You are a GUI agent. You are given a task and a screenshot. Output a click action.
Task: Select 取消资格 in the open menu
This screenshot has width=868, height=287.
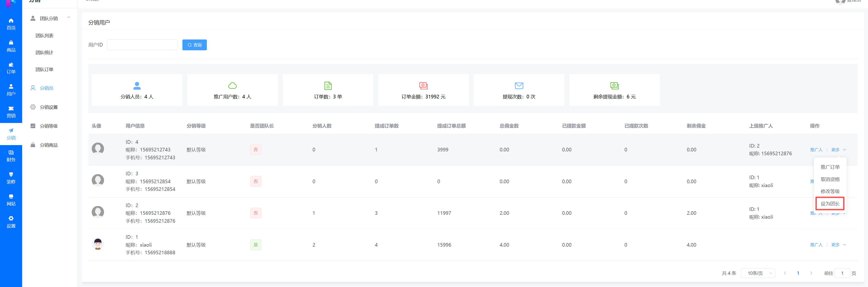click(x=830, y=179)
